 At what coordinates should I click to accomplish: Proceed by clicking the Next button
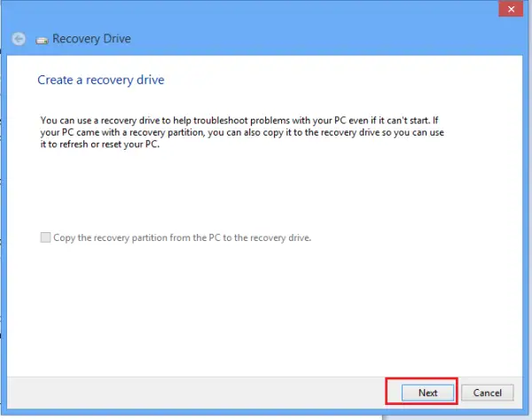click(x=428, y=393)
